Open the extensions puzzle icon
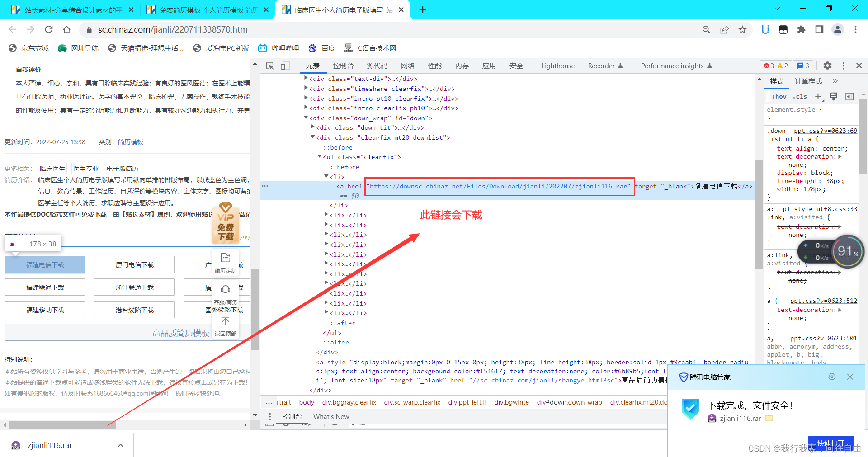868x457 pixels. [x=801, y=29]
